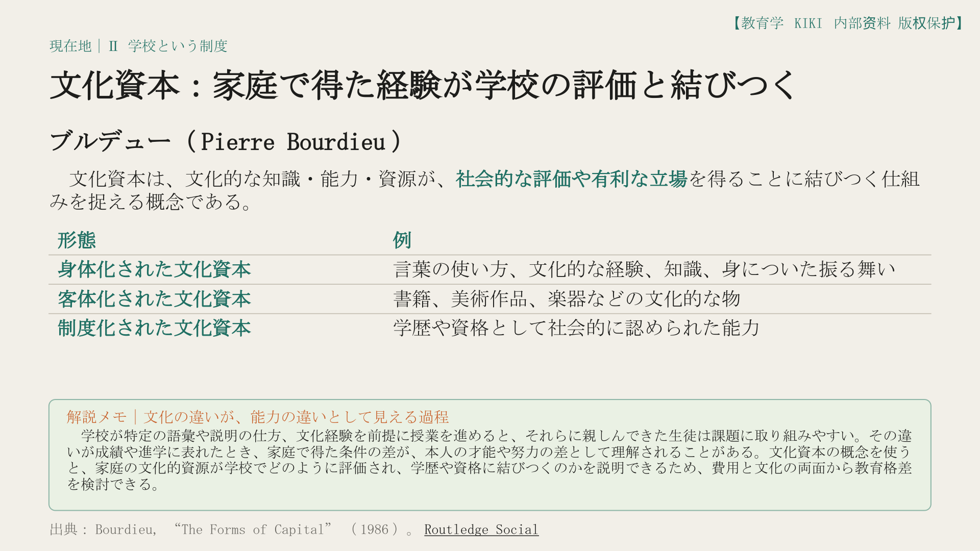This screenshot has height=551, width=980.
Task: Click the 客体化された文化資本 row label
Action: (x=154, y=299)
